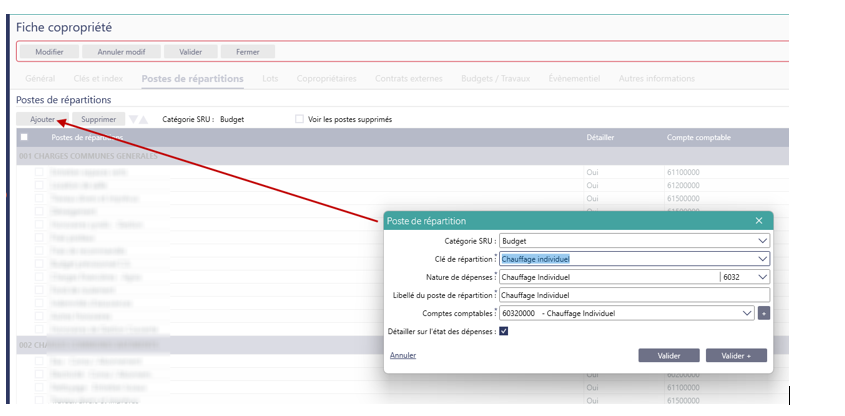Screen dimensions: 845x416
Task: Open the Clés et index tab
Action: pyautogui.click(x=98, y=79)
